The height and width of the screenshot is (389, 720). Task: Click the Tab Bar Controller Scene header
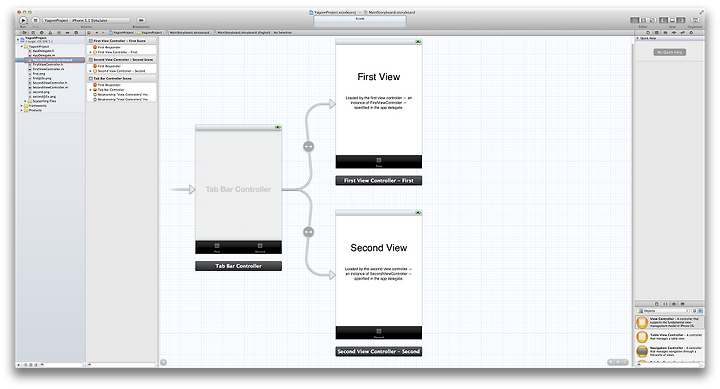coord(122,79)
